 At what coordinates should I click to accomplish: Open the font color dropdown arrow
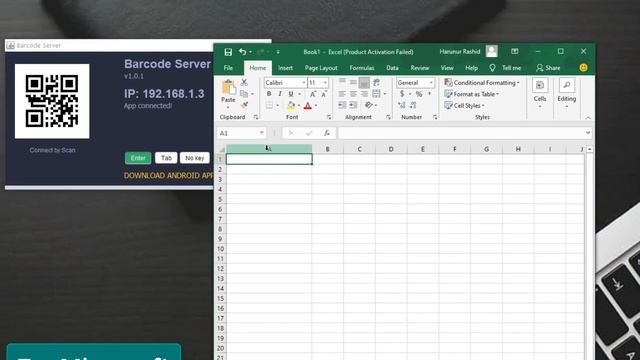[x=316, y=105]
